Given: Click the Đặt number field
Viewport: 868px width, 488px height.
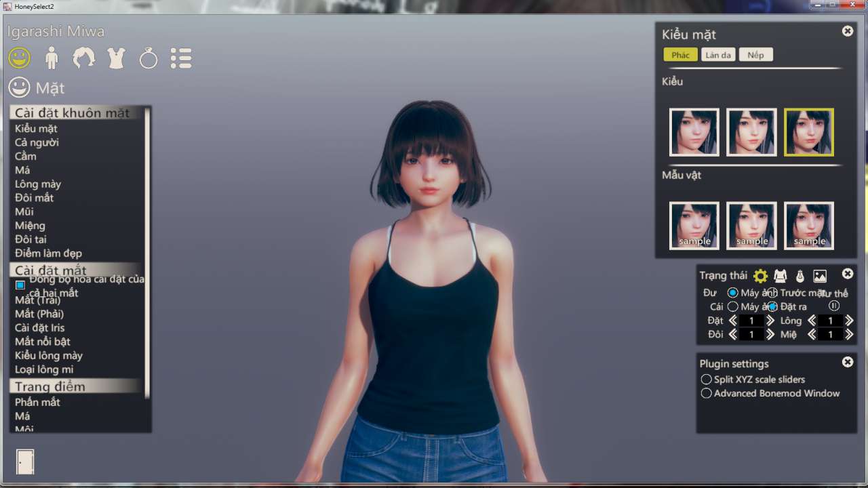Looking at the screenshot, I should 751,321.
